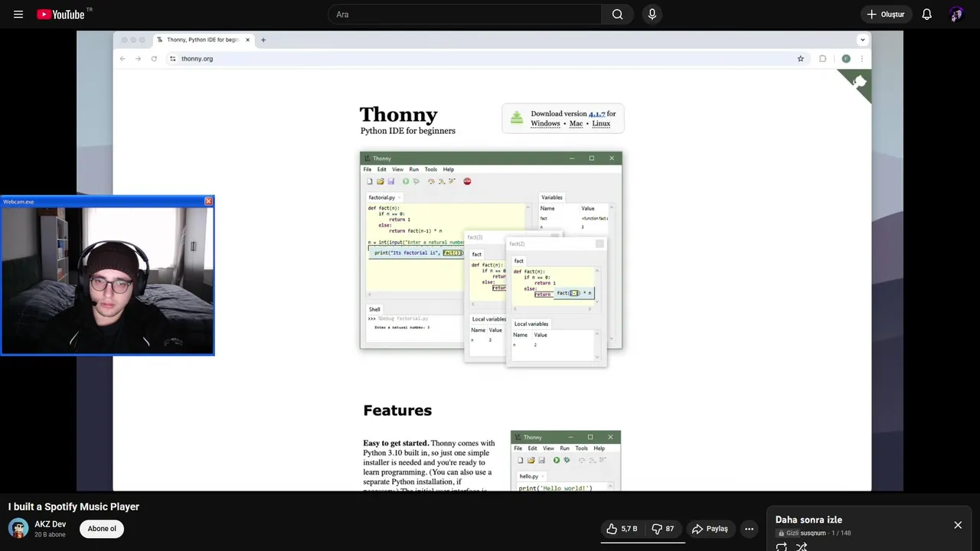Focus the "Ara" search field
This screenshot has height=551, width=980.
tap(464, 15)
